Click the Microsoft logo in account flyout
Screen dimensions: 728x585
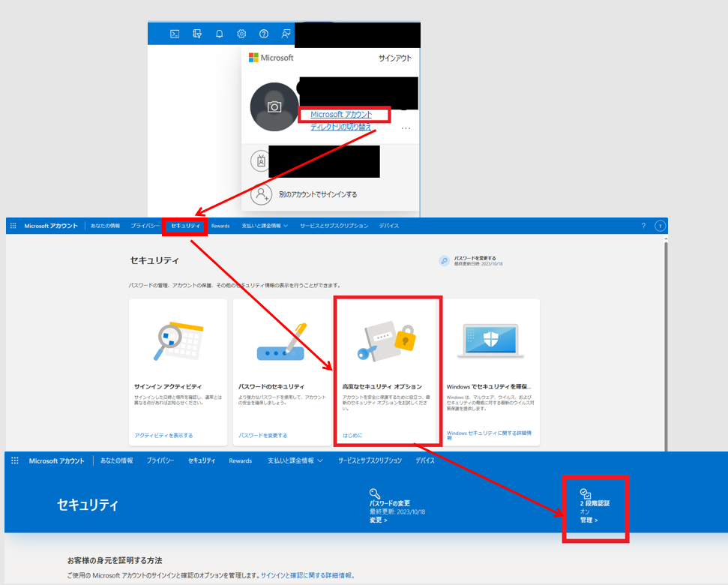(x=271, y=58)
